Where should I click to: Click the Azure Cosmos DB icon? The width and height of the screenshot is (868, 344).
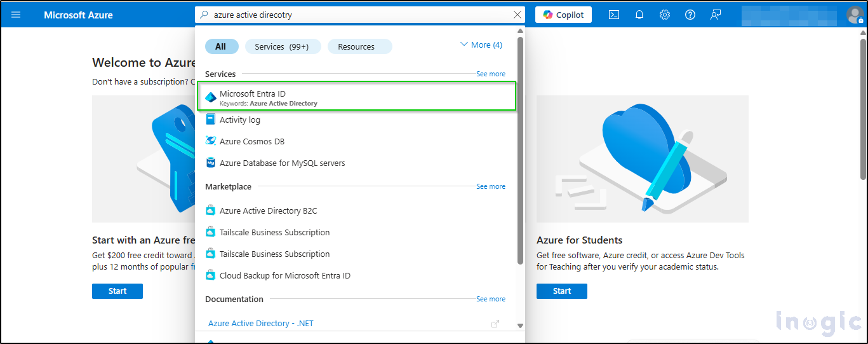pyautogui.click(x=211, y=141)
